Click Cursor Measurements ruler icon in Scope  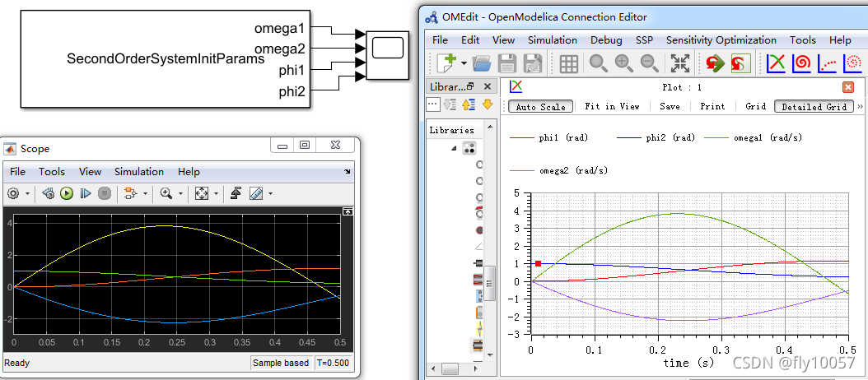pos(256,193)
